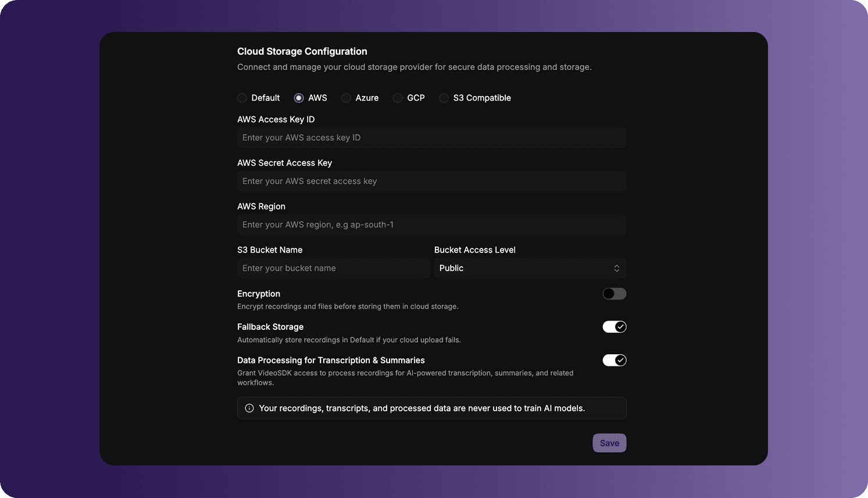Focus the AWS Access Key ID field

coord(432,138)
